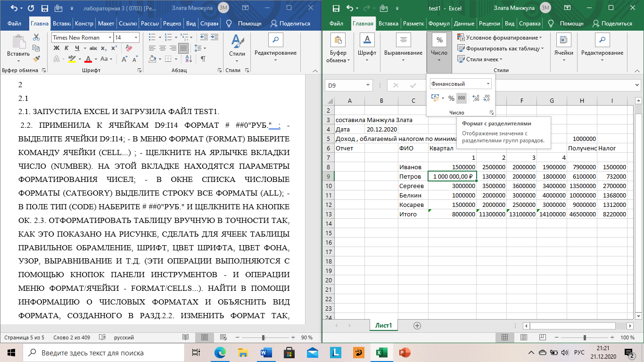Screen dimensions: 644x362
Task: Open Вставка tab in Excel
Action: click(388, 24)
